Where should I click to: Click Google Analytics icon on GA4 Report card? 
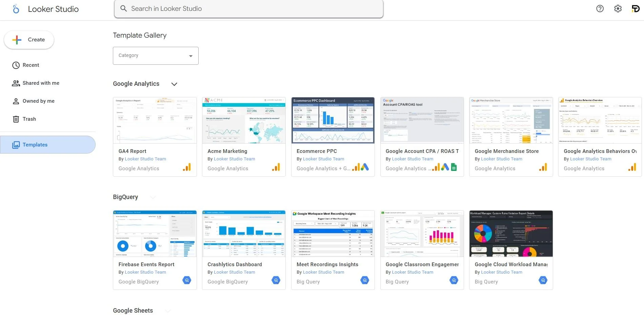(187, 167)
